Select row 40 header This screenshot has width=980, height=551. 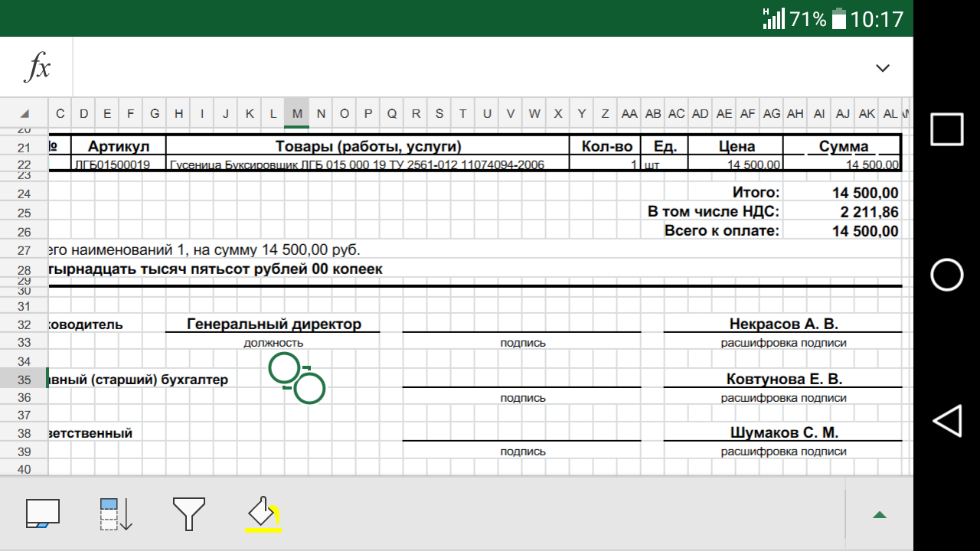(24, 469)
